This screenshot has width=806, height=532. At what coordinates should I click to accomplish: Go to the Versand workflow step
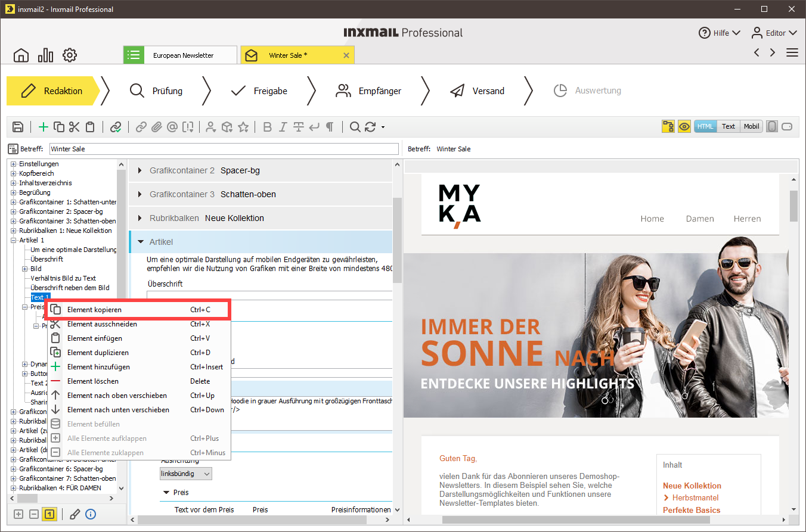(x=476, y=91)
